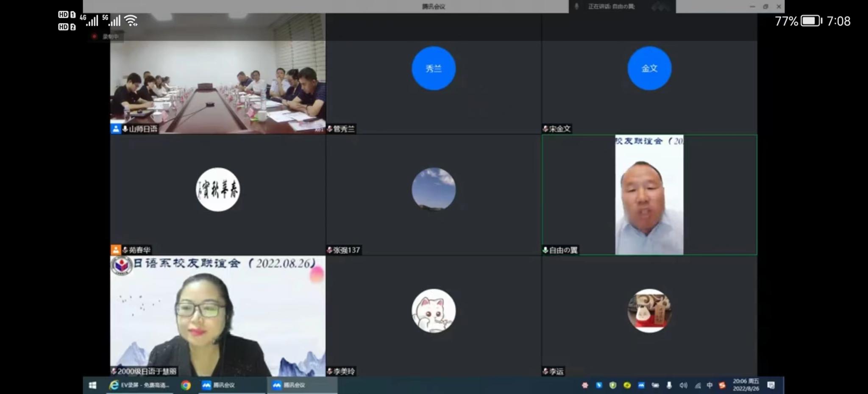Select the cartoon cat avatar of 李美玲

pyautogui.click(x=433, y=311)
